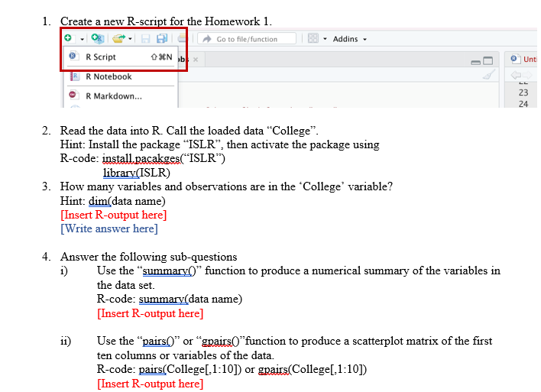Click the 'gpairs(College[,1:10])' code text
This screenshot has height=392, width=541.
click(313, 369)
